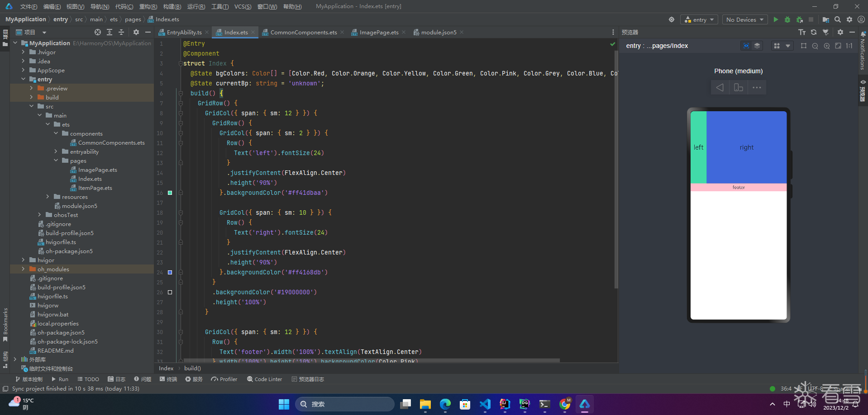This screenshot has width=868, height=415.
Task: Open Search Everywhere magnifier in top toolbar
Action: (x=838, y=19)
